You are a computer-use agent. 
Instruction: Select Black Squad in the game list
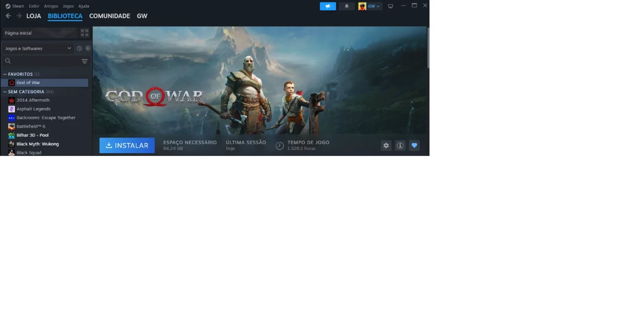45,153
